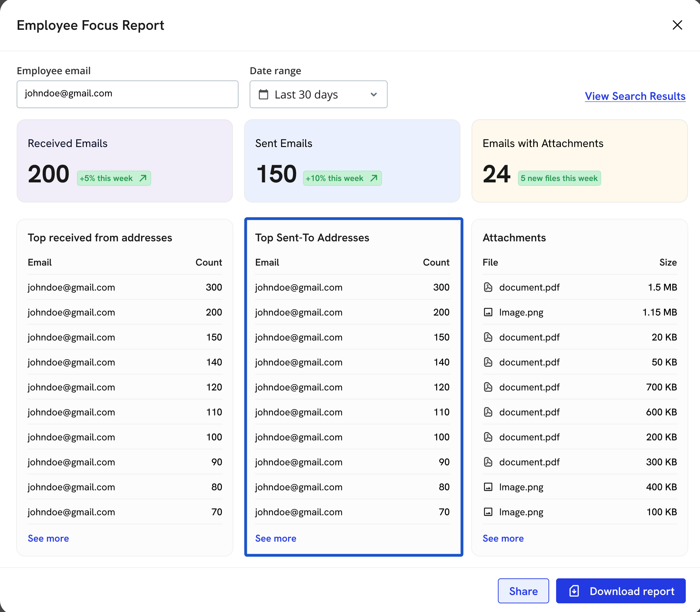Click the Share button
The width and height of the screenshot is (700, 612).
pos(523,591)
